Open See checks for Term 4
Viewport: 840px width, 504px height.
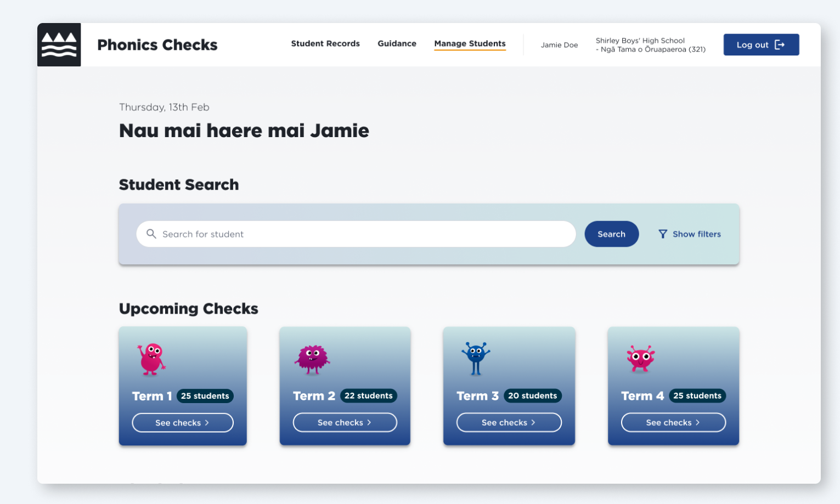tap(673, 423)
